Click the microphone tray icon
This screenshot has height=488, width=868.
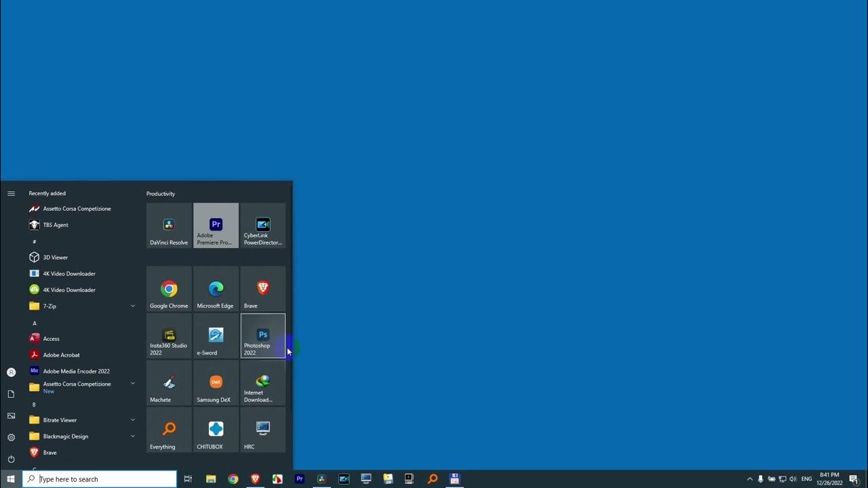point(761,479)
